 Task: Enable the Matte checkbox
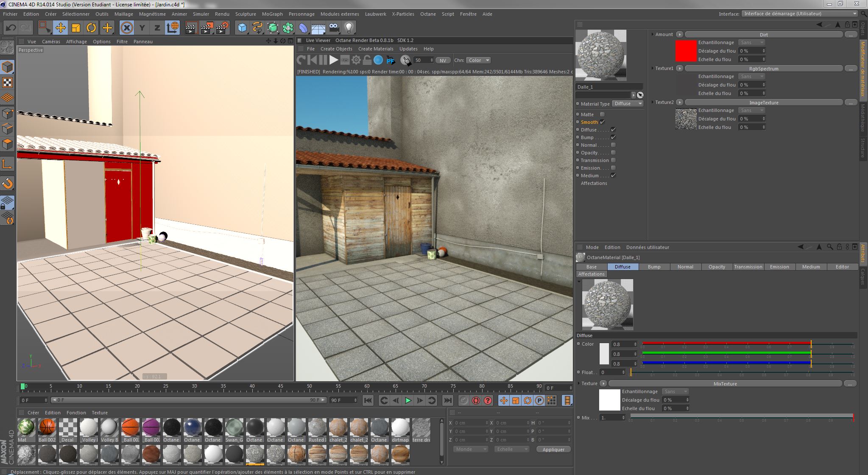point(602,115)
